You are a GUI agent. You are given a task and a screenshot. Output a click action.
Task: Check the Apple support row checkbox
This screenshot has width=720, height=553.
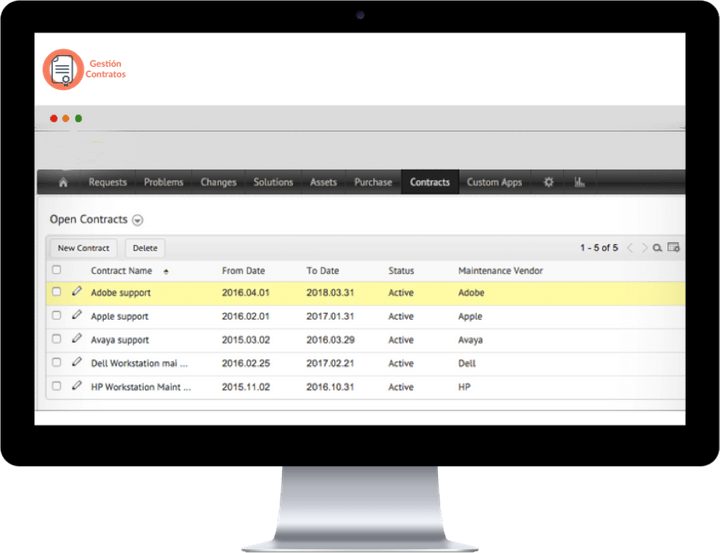[56, 315]
